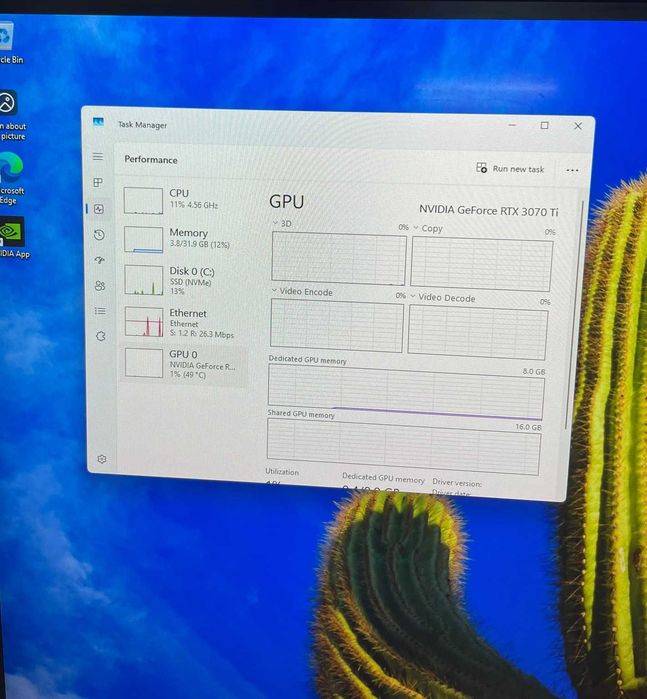Open Details page in sidebar
Viewport: 647px width, 699px height.
point(100,311)
